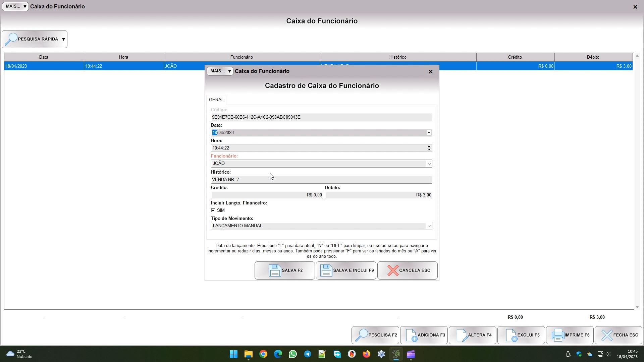
Task: Open WhatsApp from the taskbar
Action: 292,354
